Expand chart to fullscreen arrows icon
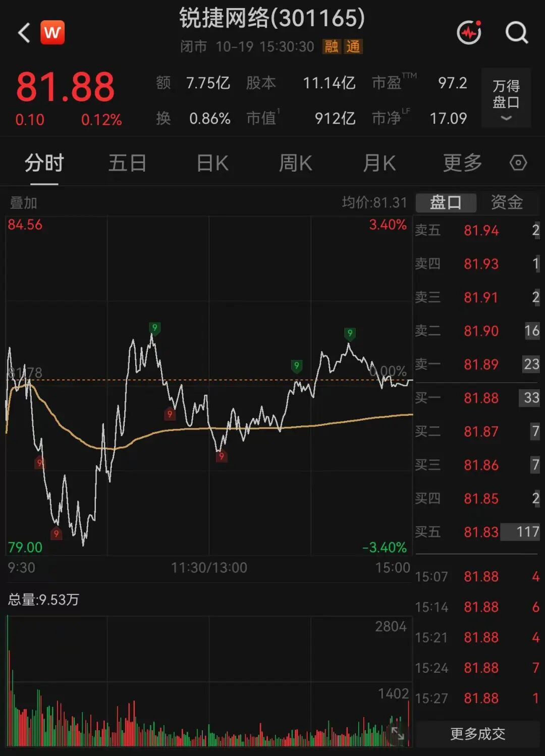Image resolution: width=545 pixels, height=756 pixels. [398, 733]
